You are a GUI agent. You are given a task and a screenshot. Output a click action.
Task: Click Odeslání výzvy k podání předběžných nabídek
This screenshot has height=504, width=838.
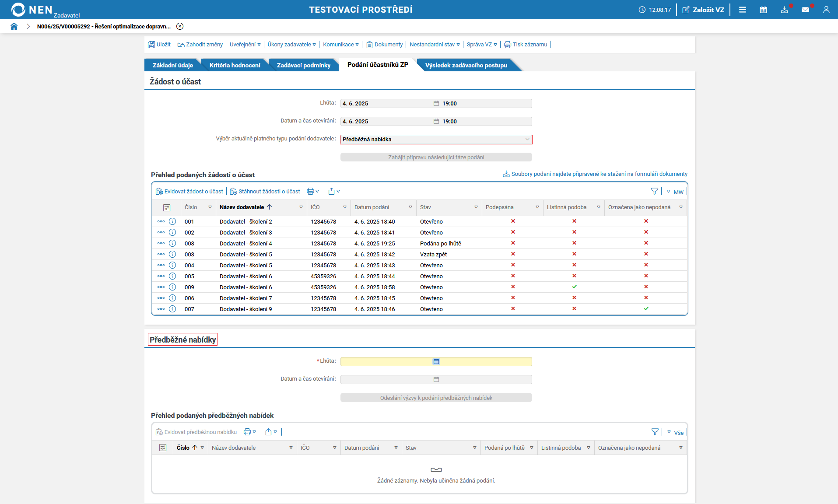click(436, 398)
